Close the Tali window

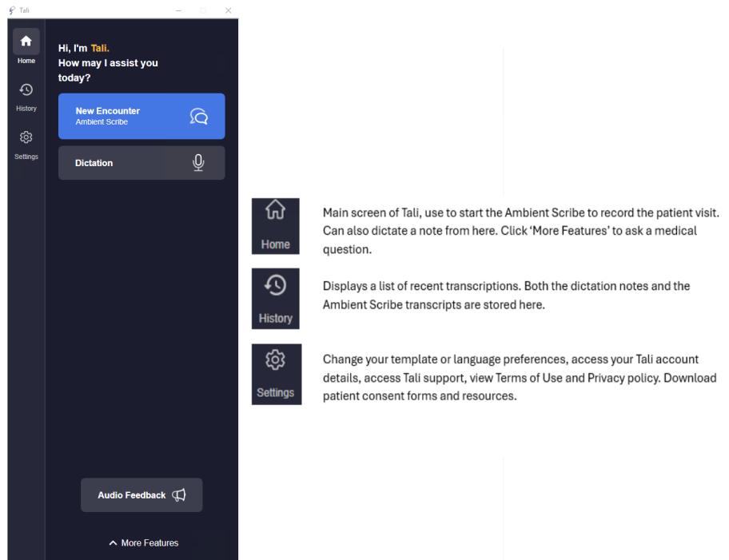[x=228, y=10]
